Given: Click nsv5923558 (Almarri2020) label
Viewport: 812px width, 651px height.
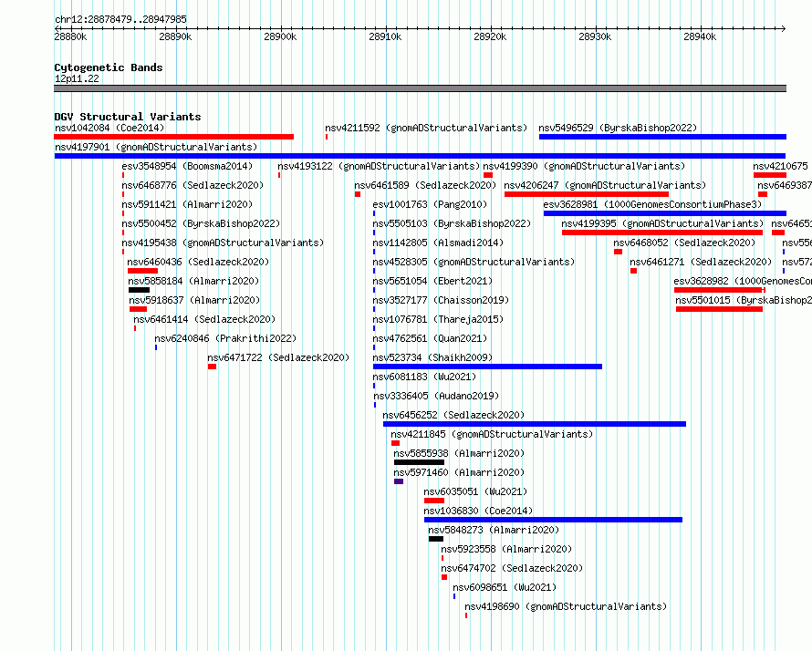Looking at the screenshot, I should [x=506, y=549].
